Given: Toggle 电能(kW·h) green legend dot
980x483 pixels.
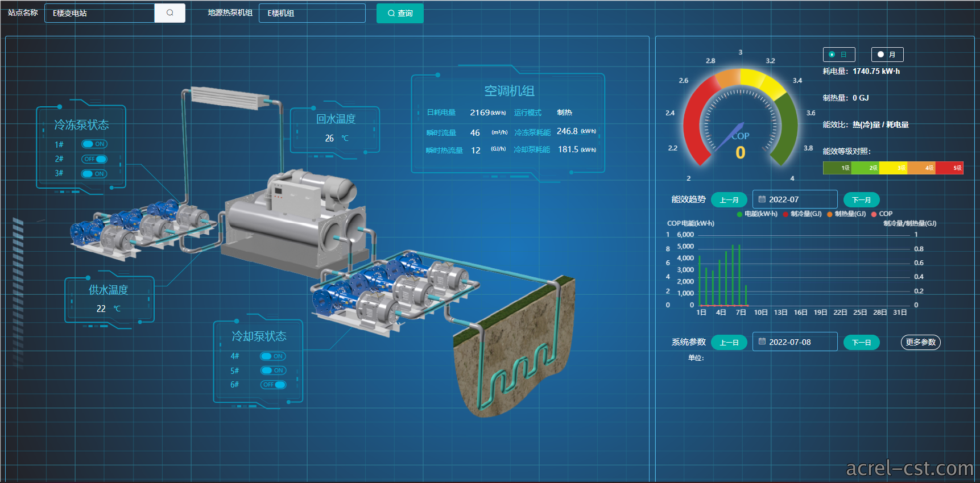Looking at the screenshot, I should (739, 214).
